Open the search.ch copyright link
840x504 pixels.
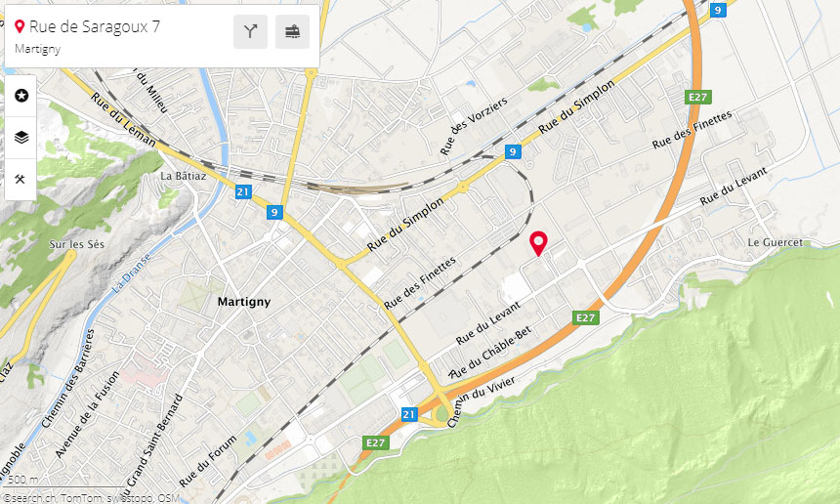click(30, 498)
